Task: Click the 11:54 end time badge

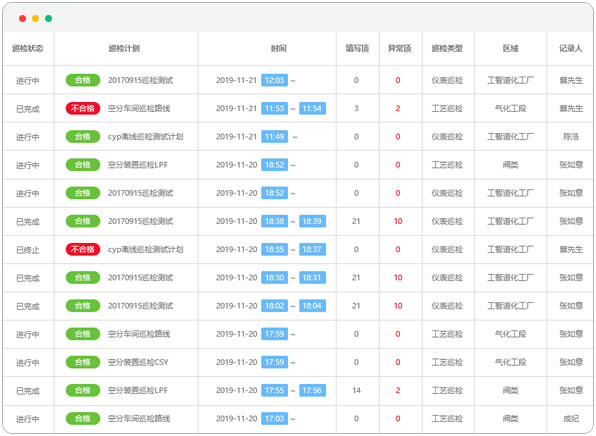Action: click(x=312, y=108)
